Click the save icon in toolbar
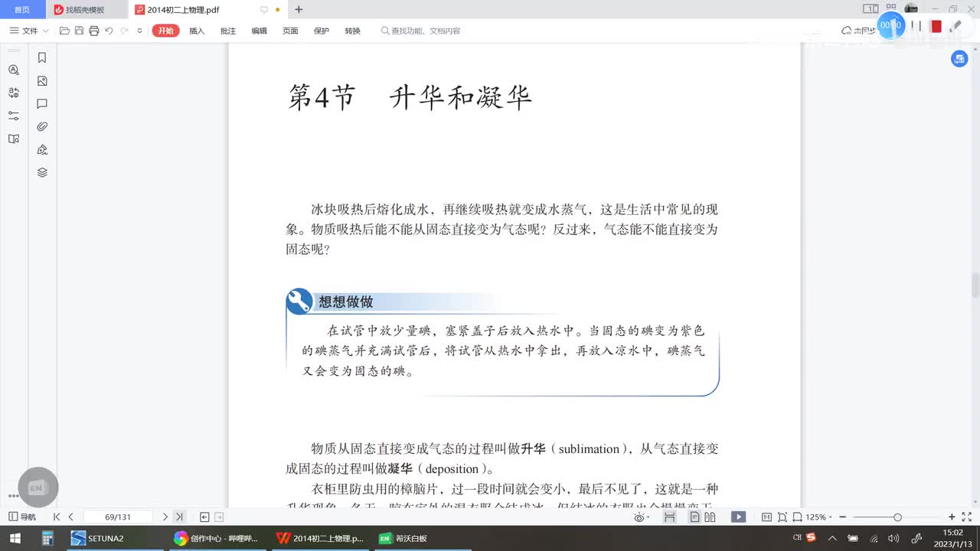The image size is (980, 551). pos(79,31)
